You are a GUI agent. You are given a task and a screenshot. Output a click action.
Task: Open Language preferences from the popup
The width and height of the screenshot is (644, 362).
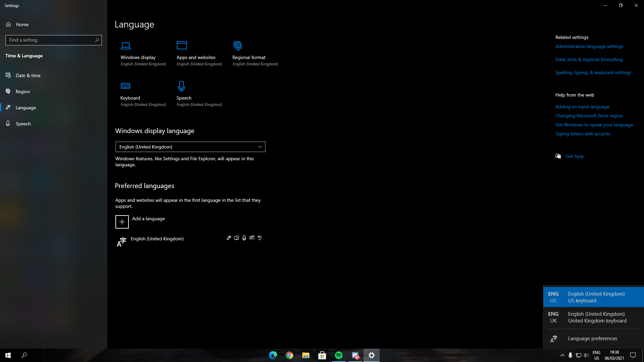pyautogui.click(x=592, y=339)
